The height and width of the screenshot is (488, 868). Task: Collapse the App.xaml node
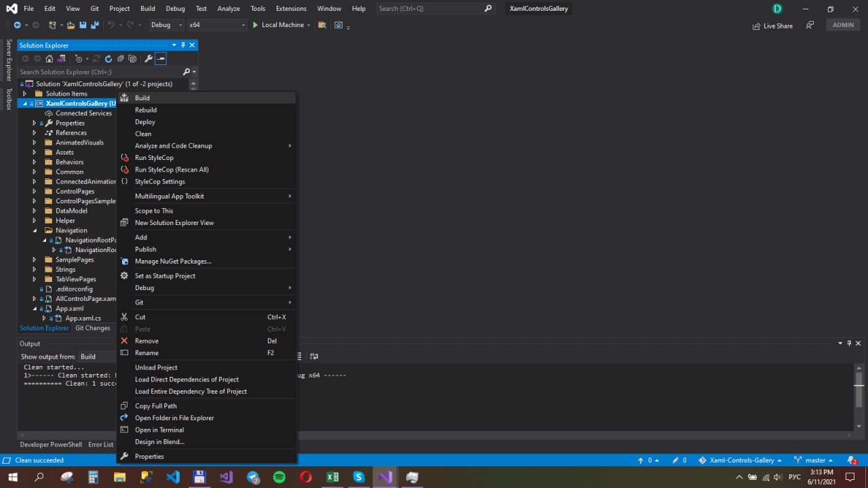pos(35,308)
